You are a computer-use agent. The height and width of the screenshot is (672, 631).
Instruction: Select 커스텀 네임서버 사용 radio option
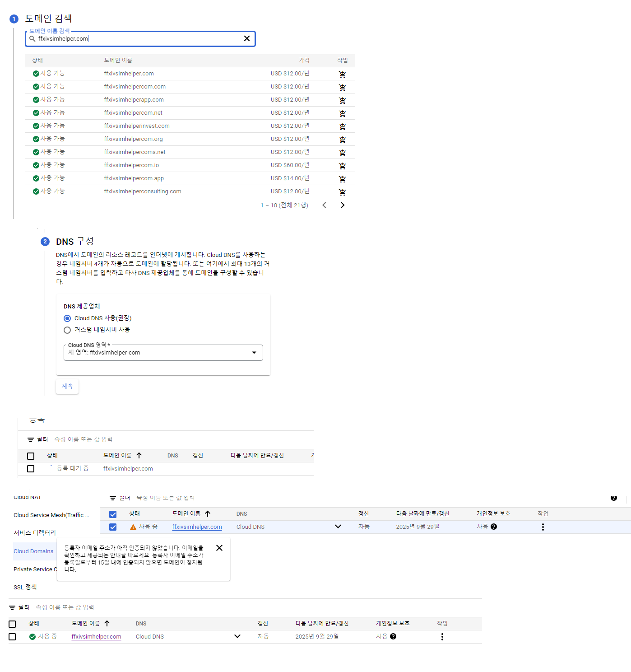(x=67, y=330)
